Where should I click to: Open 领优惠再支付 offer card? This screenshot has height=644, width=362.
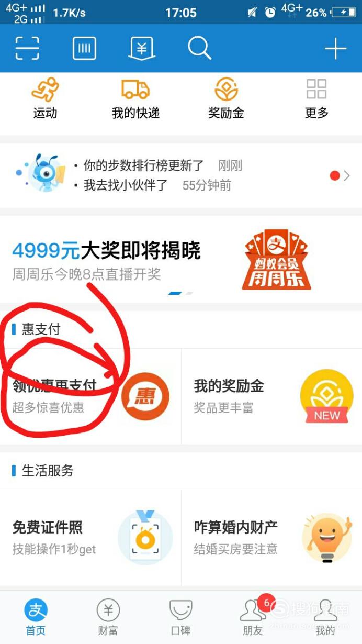[x=90, y=396]
